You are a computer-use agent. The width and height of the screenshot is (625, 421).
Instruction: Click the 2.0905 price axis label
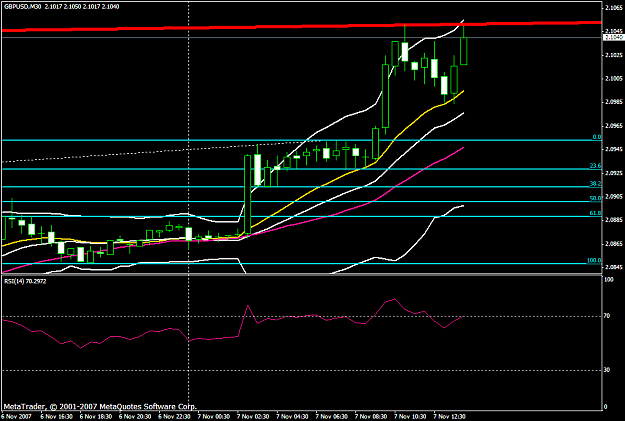pyautogui.click(x=614, y=196)
